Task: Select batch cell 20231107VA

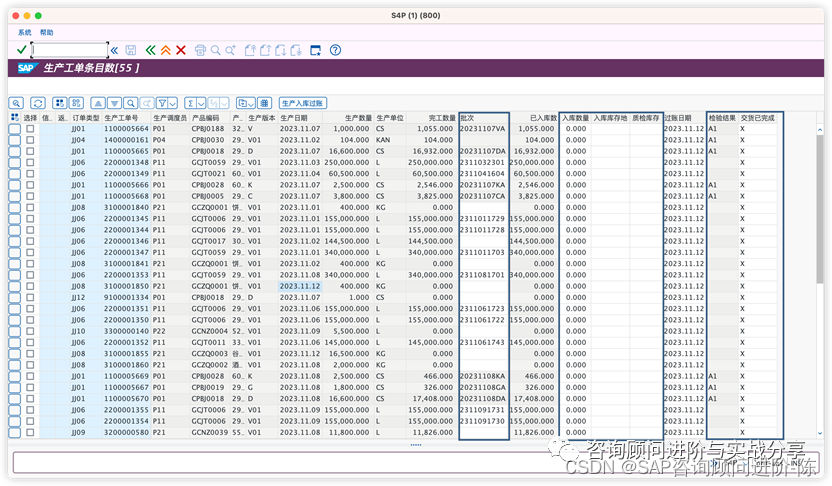Action: [x=482, y=128]
